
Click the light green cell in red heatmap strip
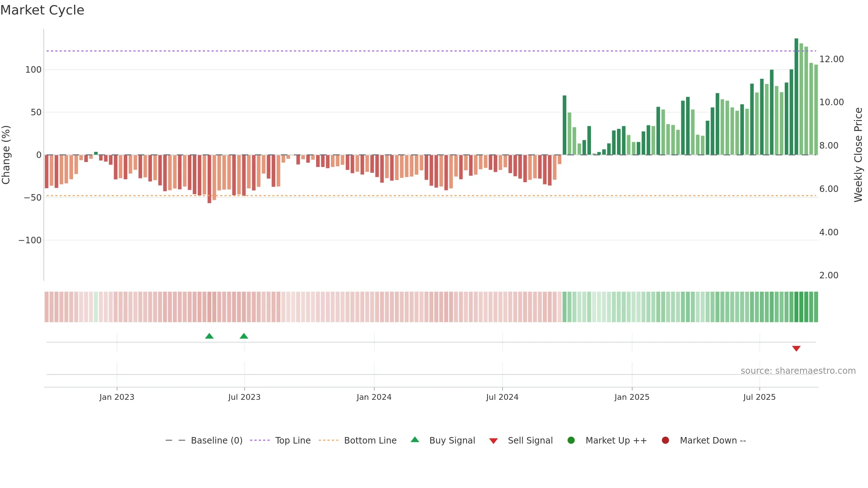[x=96, y=307]
